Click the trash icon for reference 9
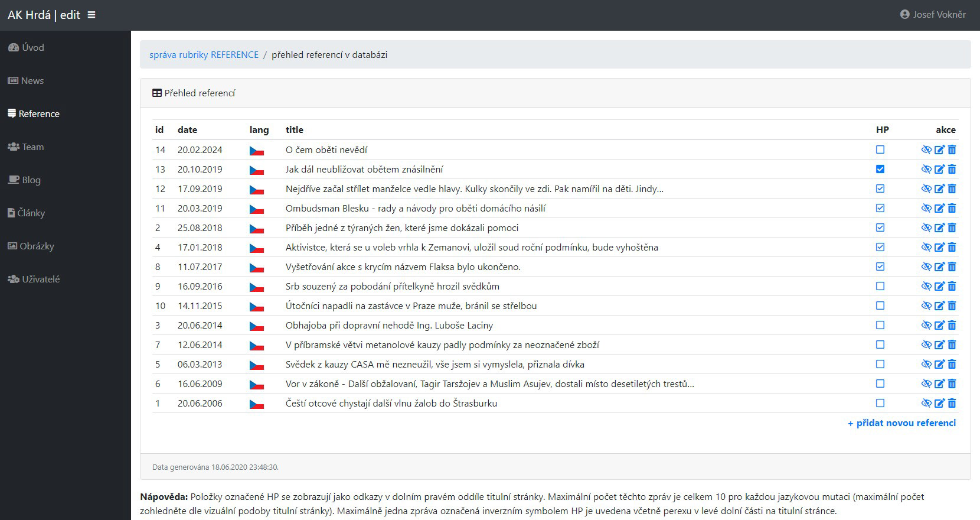Viewport: 980px width, 520px height. (x=952, y=287)
